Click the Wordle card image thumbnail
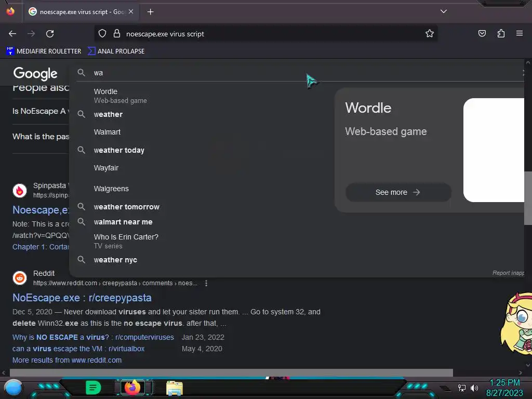Viewport: 532px width, 399px height. coord(494,150)
